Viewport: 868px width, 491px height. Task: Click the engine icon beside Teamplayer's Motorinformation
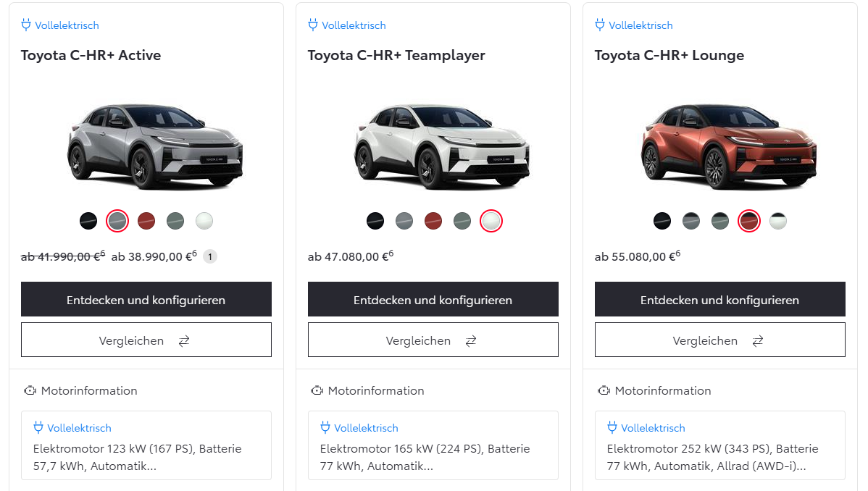click(x=317, y=391)
